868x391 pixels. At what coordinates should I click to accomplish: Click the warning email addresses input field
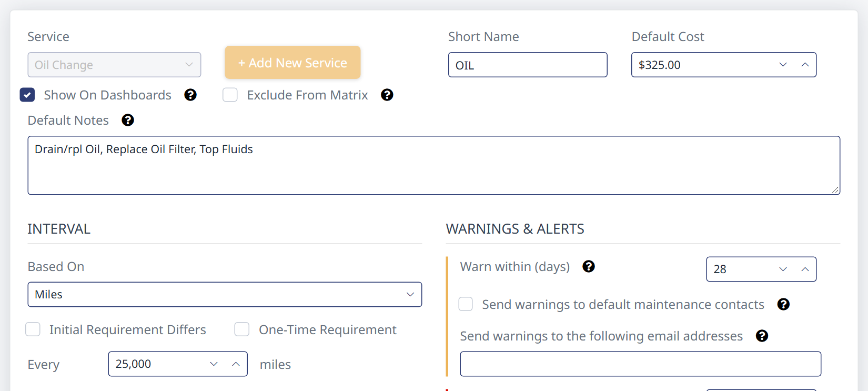point(641,364)
